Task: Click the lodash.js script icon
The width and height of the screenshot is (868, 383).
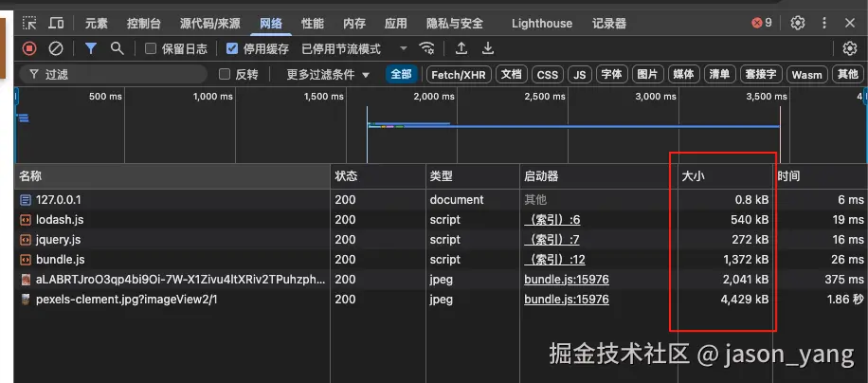Action: (26, 220)
